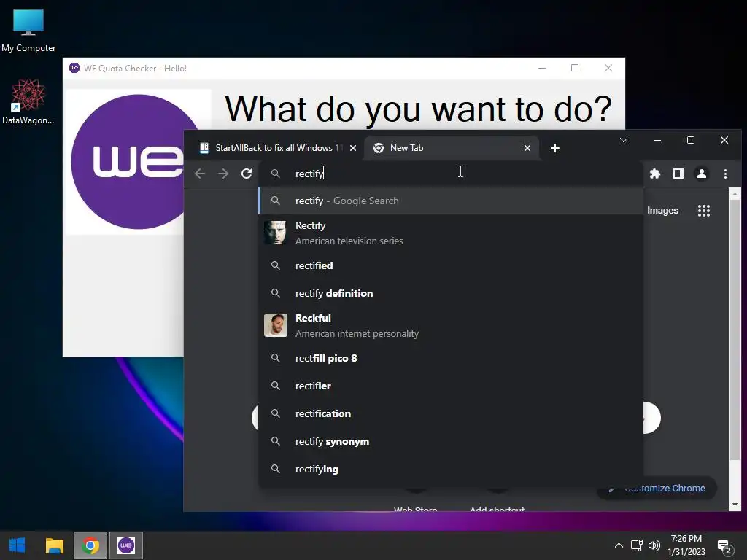Image resolution: width=747 pixels, height=560 pixels.
Task: Open File Explorer from the taskbar
Action: 54,545
